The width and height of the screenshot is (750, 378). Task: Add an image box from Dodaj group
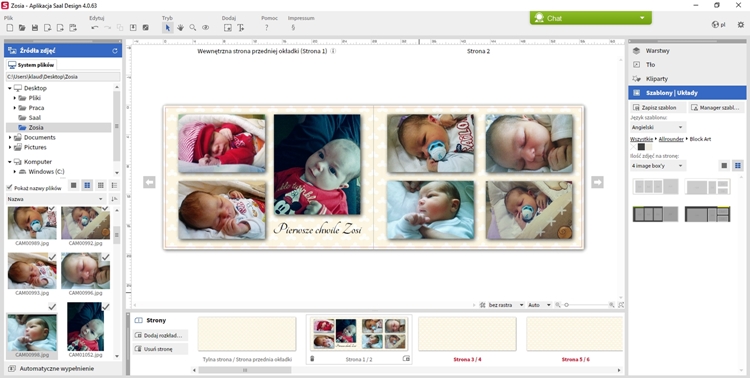tap(228, 28)
